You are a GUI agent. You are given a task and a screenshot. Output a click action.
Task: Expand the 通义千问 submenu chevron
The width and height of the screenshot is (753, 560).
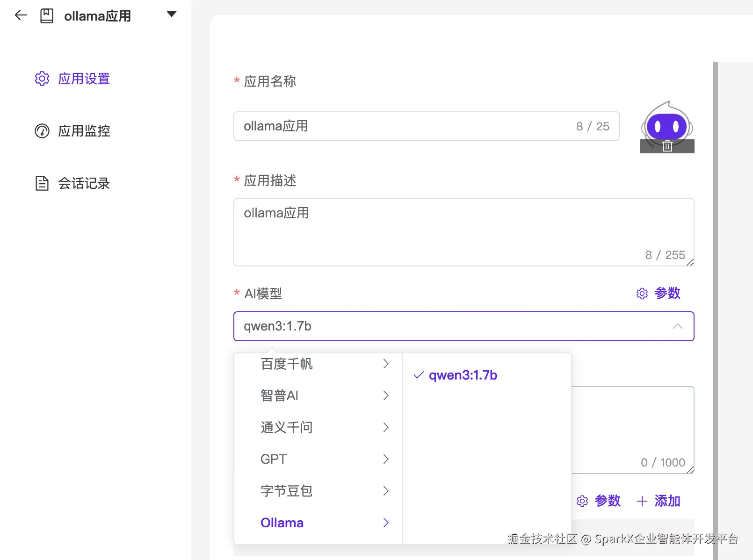click(x=386, y=427)
